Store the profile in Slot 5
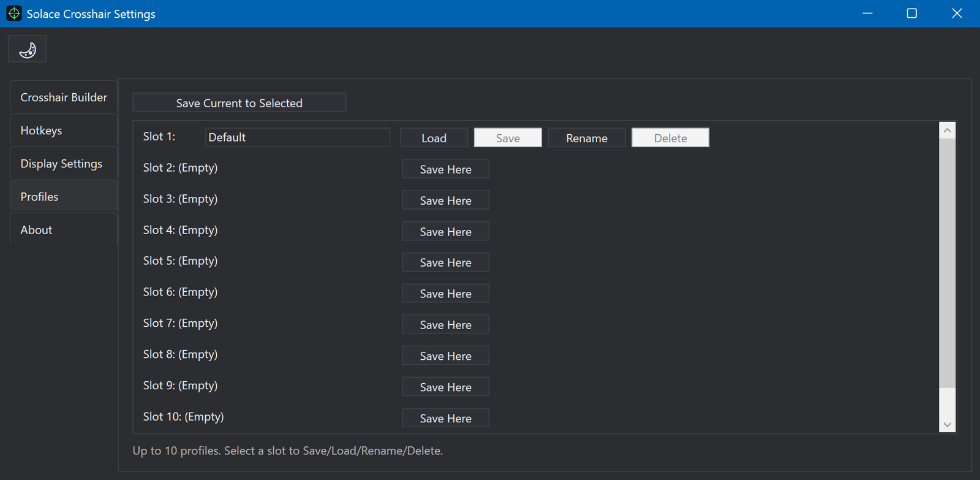980x480 pixels. [445, 262]
